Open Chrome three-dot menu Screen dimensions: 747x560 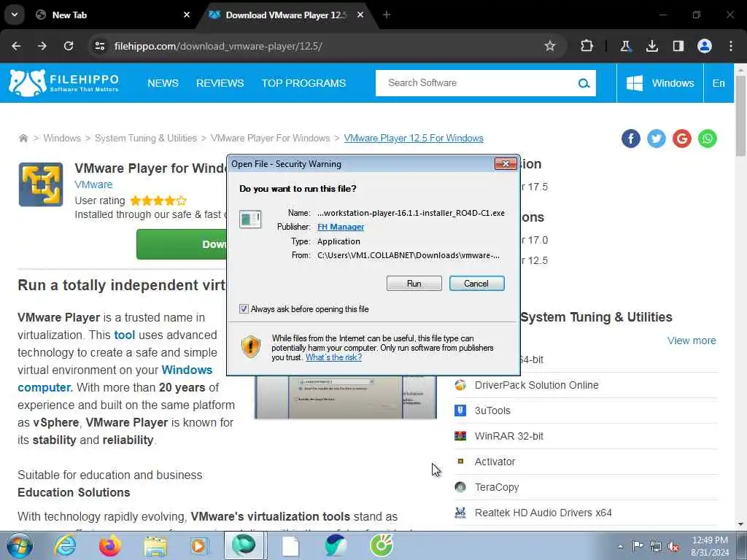pyautogui.click(x=731, y=46)
